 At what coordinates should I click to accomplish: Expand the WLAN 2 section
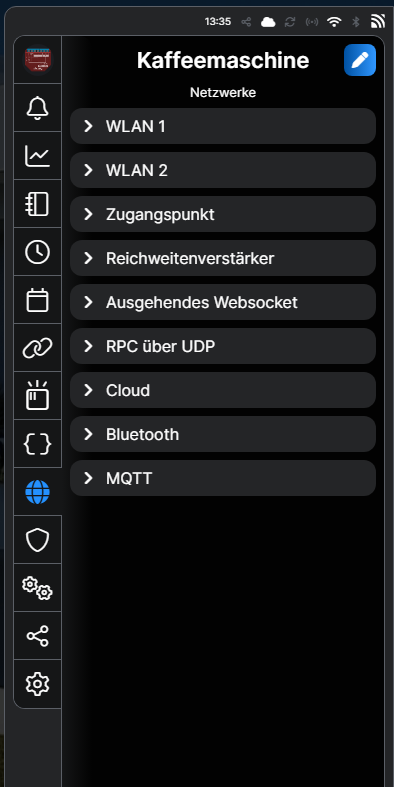(223, 170)
